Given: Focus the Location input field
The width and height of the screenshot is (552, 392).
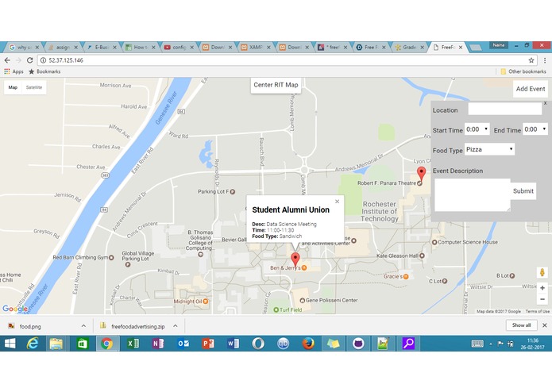Looking at the screenshot, I should (504, 110).
